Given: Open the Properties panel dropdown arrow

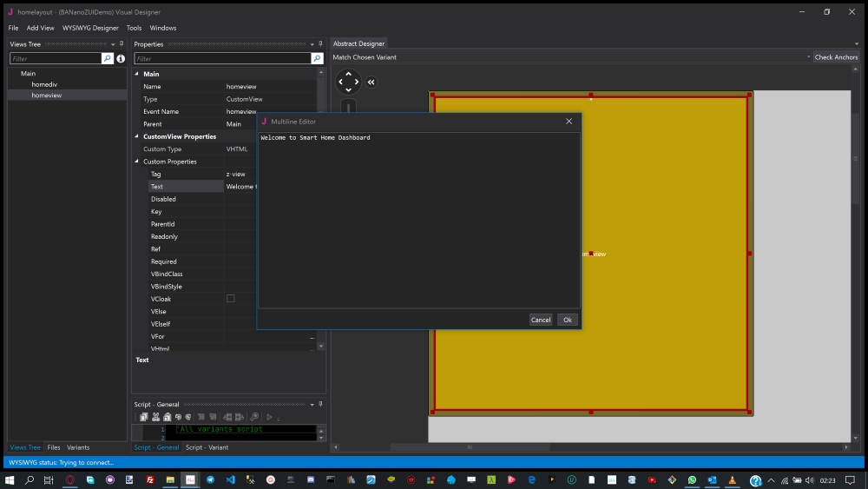Looking at the screenshot, I should [312, 44].
